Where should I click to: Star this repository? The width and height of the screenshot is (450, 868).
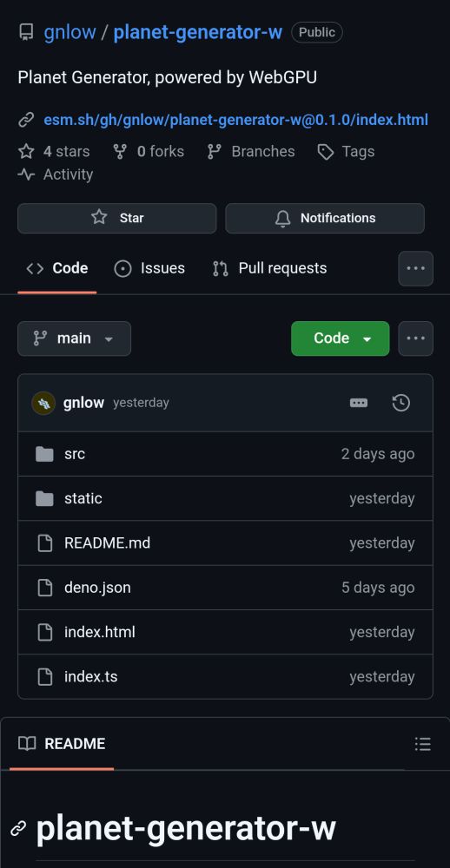(117, 218)
